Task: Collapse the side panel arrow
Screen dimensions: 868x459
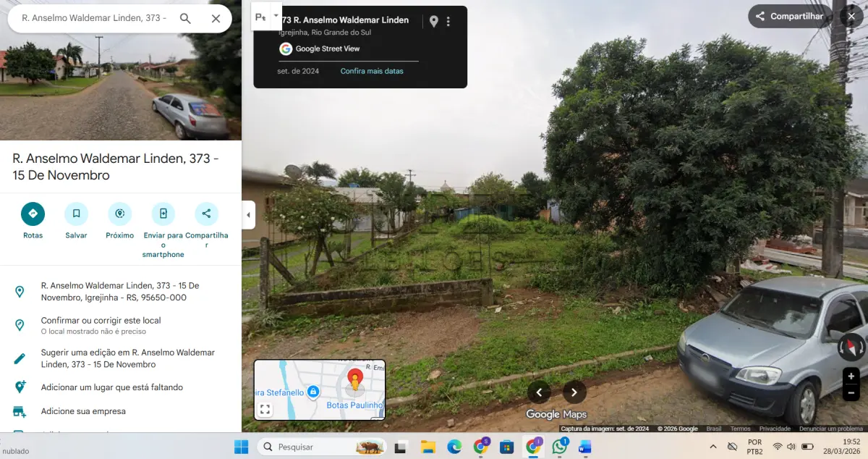Action: click(248, 215)
